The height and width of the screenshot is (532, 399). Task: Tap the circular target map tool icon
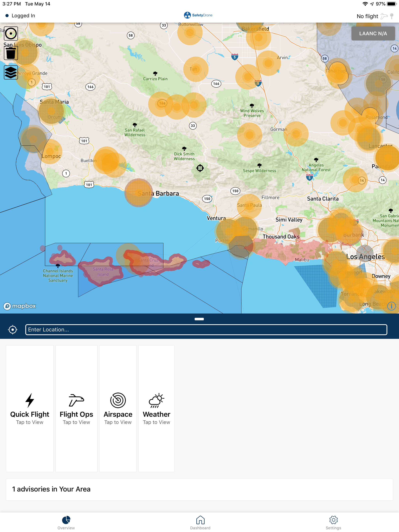11,33
